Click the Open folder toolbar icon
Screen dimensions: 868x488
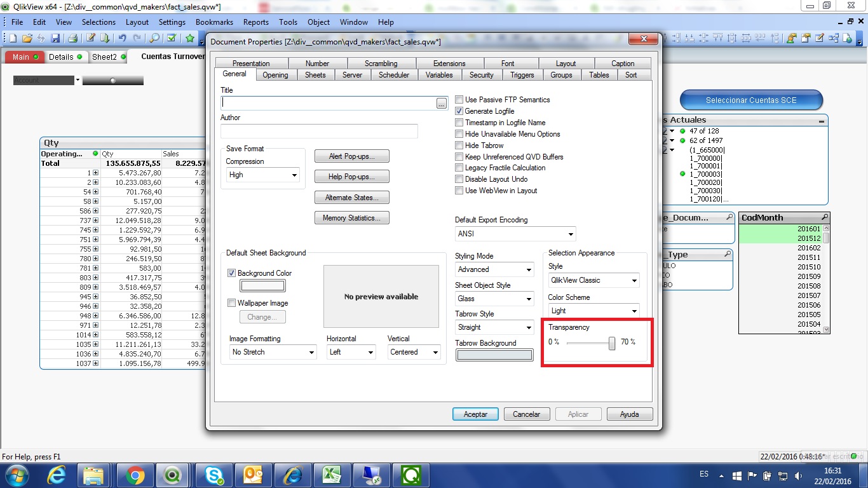(x=27, y=38)
